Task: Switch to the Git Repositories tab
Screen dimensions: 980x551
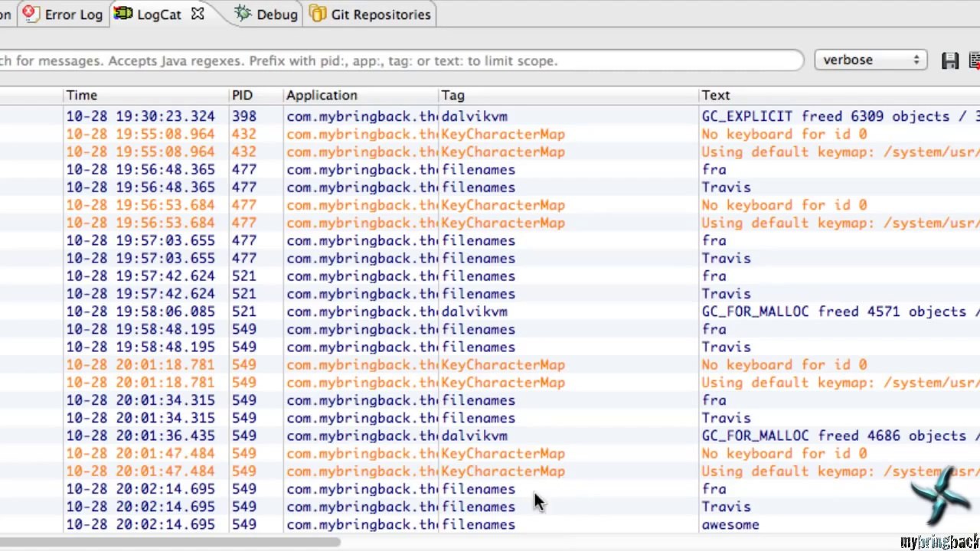Action: (x=371, y=15)
